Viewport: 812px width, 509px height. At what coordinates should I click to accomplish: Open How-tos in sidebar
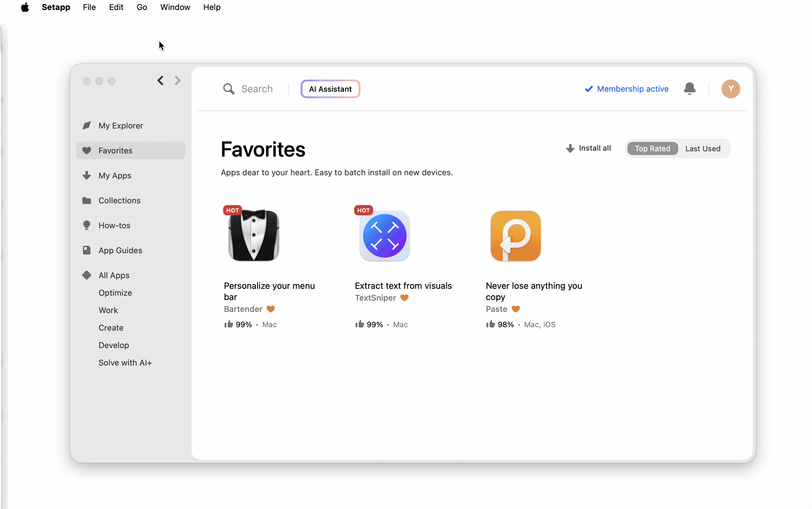pyautogui.click(x=131, y=225)
